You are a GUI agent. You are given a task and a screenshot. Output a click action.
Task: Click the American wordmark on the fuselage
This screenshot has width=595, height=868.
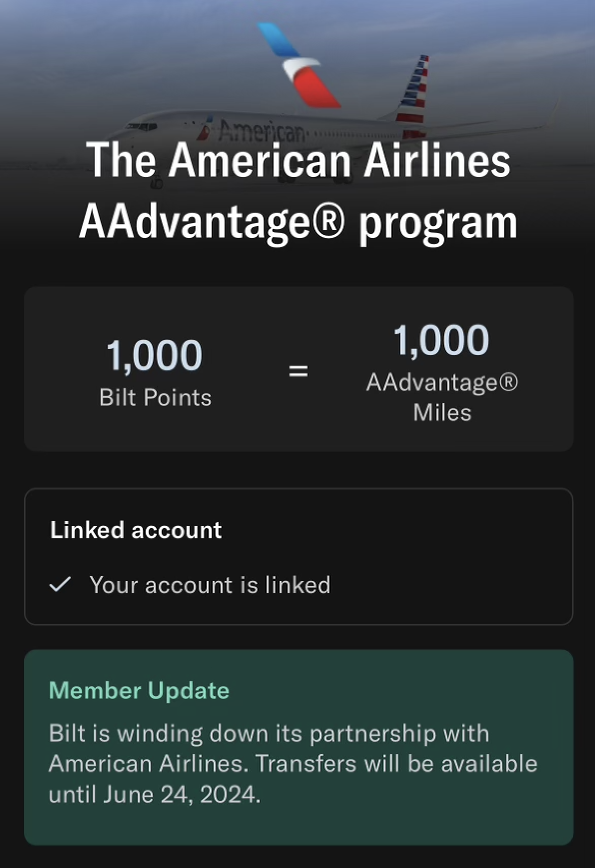262,132
